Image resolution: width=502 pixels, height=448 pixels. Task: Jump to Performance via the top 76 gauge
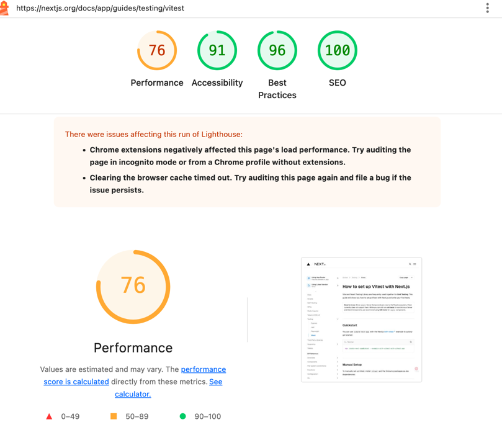157,50
